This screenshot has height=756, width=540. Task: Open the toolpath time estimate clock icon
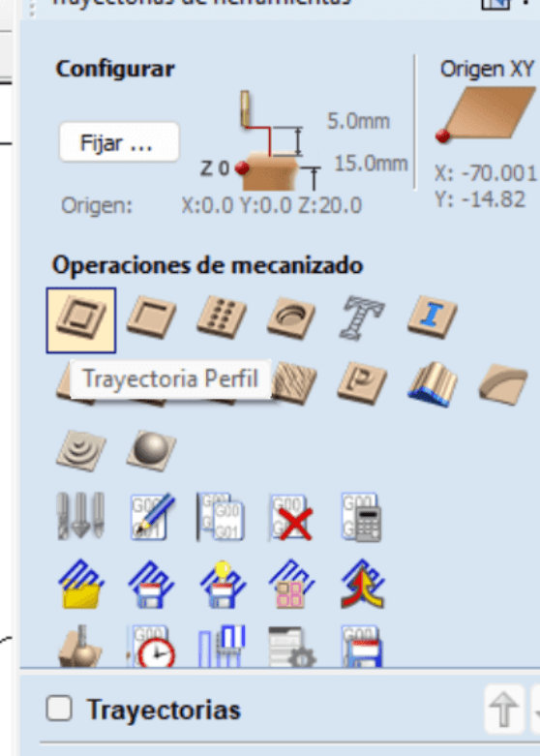point(151,647)
